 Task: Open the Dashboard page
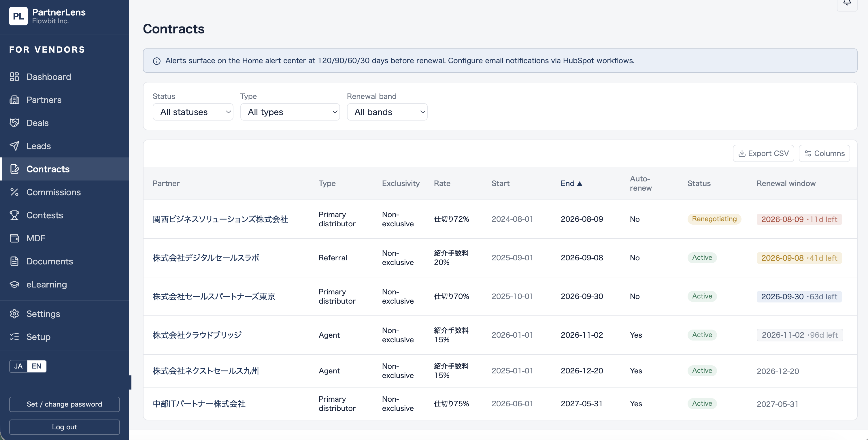coord(65,77)
